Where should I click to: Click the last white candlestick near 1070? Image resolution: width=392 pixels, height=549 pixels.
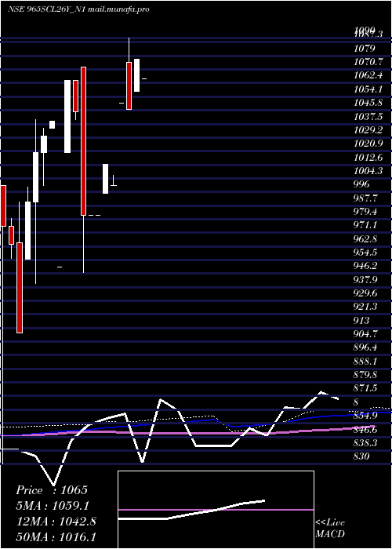click(x=136, y=75)
